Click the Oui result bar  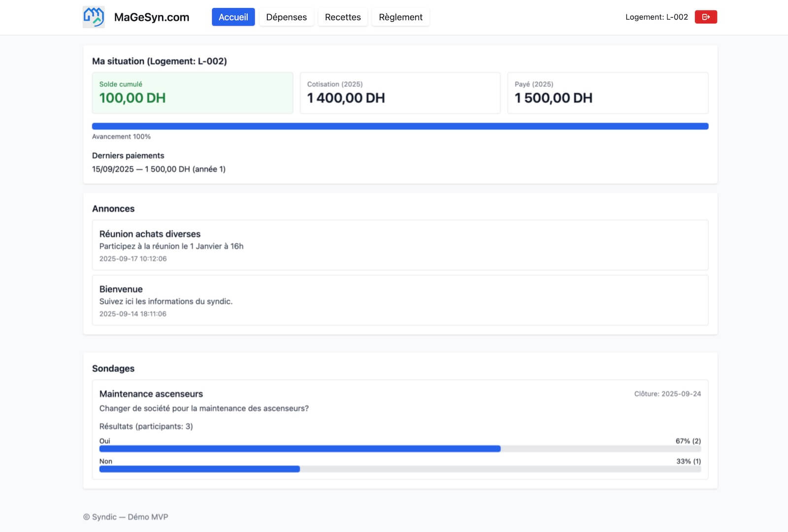(x=400, y=449)
